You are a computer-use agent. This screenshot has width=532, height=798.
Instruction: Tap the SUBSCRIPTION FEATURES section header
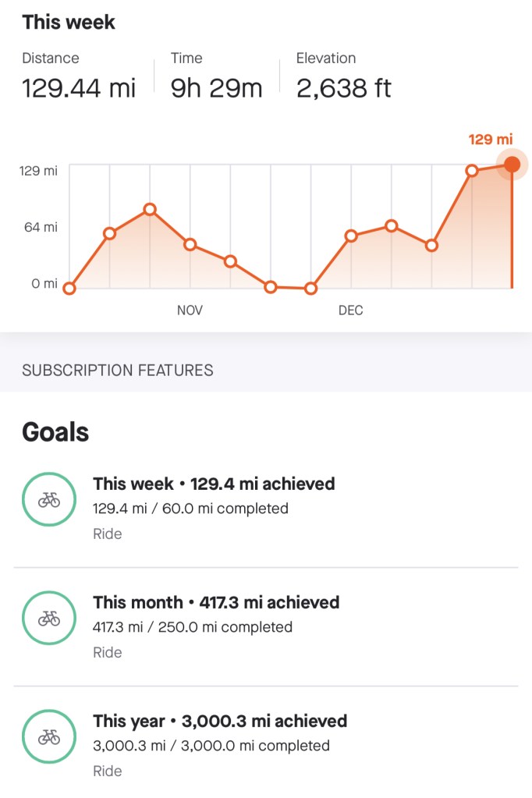(x=118, y=370)
